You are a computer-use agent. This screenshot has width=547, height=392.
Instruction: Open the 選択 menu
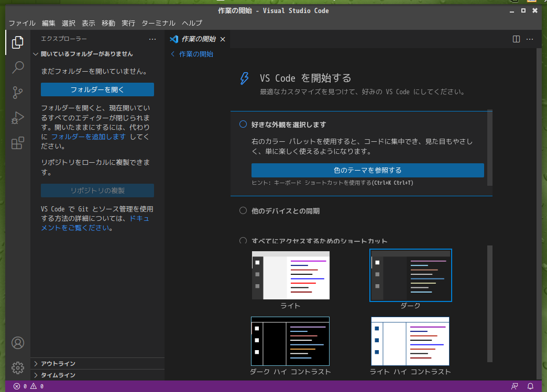[x=68, y=23]
